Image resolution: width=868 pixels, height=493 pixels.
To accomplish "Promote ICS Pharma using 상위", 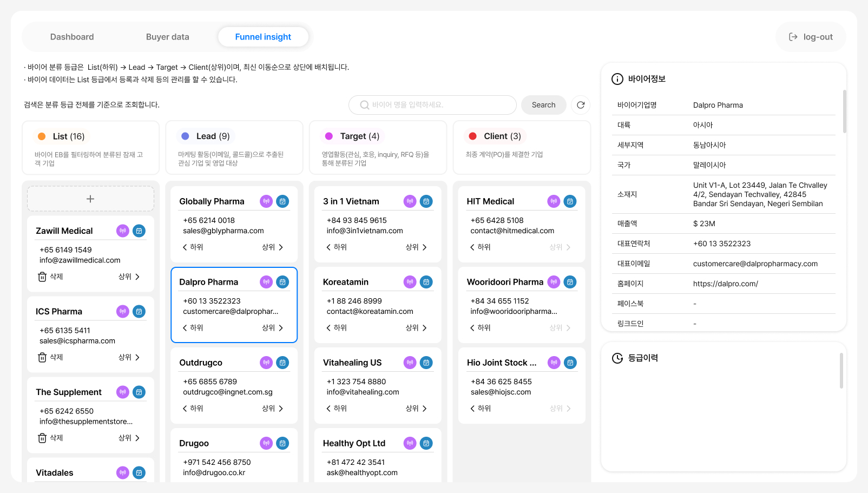I will coord(129,357).
